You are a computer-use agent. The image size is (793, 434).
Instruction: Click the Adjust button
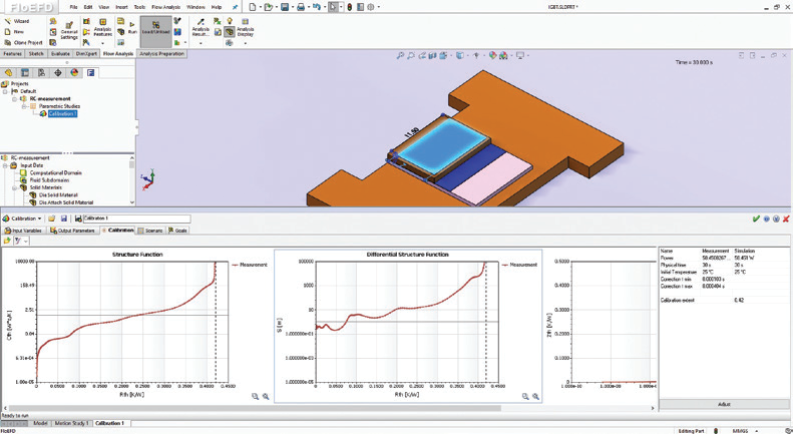click(x=722, y=404)
